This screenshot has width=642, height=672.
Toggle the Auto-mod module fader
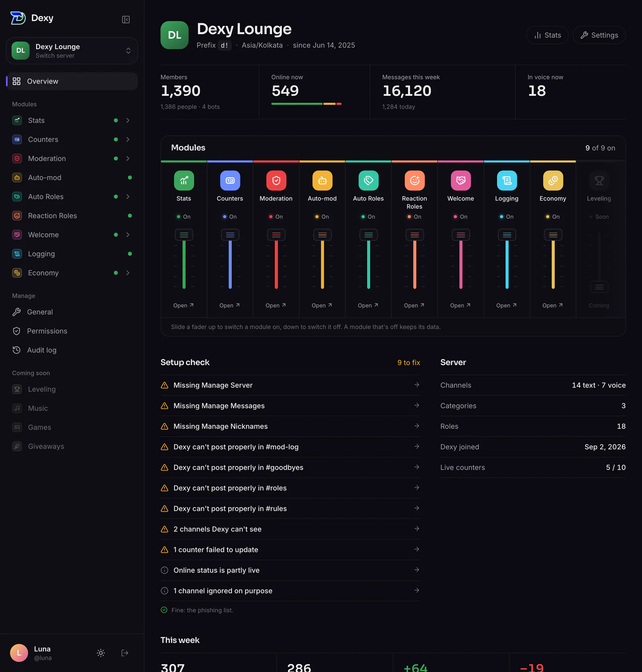(x=322, y=235)
